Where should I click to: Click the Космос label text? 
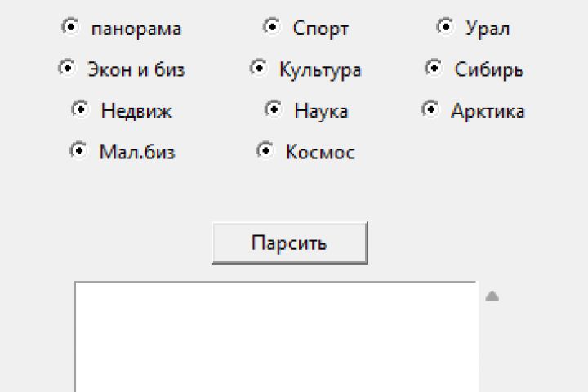point(320,153)
